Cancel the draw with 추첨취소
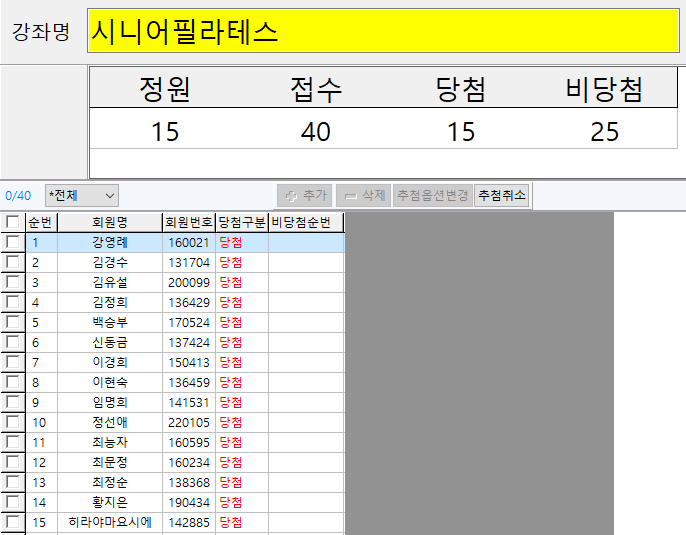This screenshot has height=535, width=686. pyautogui.click(x=501, y=196)
